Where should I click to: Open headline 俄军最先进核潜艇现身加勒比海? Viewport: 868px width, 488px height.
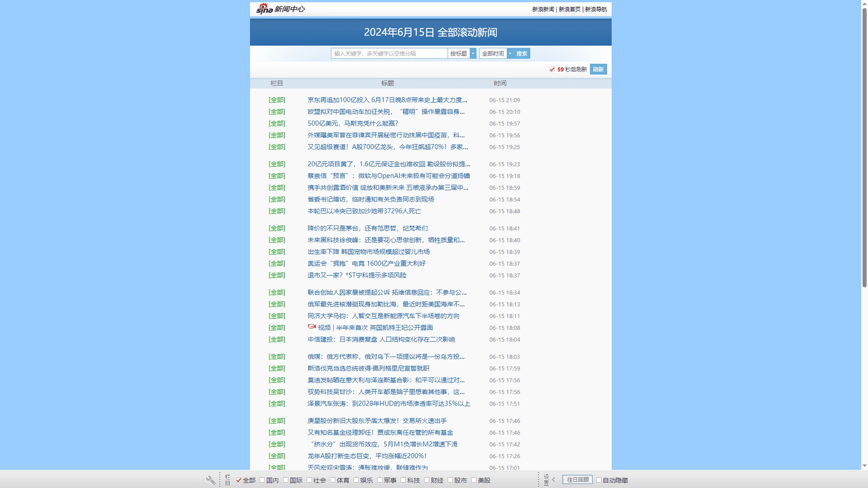(x=386, y=304)
